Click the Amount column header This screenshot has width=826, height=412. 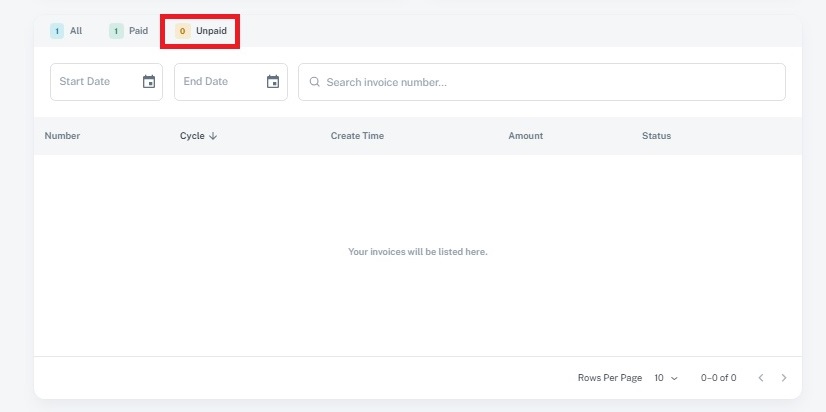click(525, 136)
